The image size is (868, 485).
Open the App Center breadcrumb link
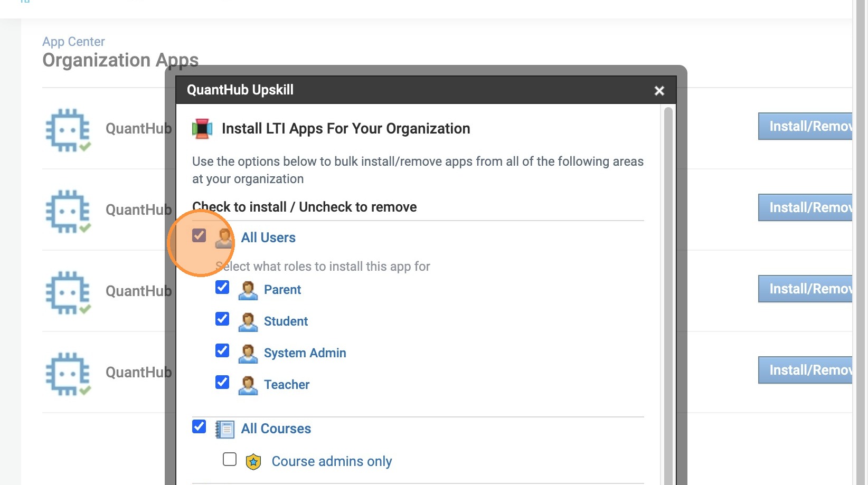(73, 42)
